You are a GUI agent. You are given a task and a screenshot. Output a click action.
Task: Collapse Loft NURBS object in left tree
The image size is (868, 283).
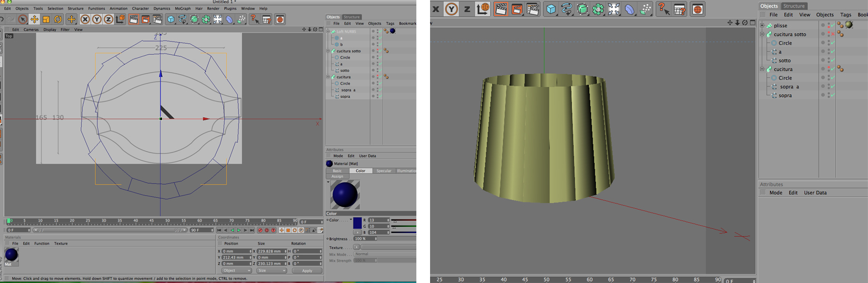pyautogui.click(x=328, y=32)
